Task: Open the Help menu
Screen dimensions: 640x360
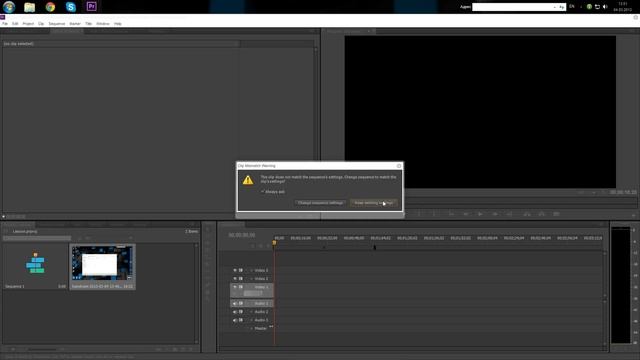Action: pos(118,24)
